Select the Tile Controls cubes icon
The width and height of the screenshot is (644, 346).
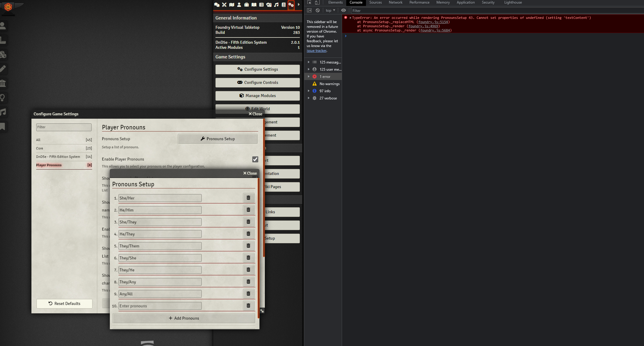(x=4, y=55)
